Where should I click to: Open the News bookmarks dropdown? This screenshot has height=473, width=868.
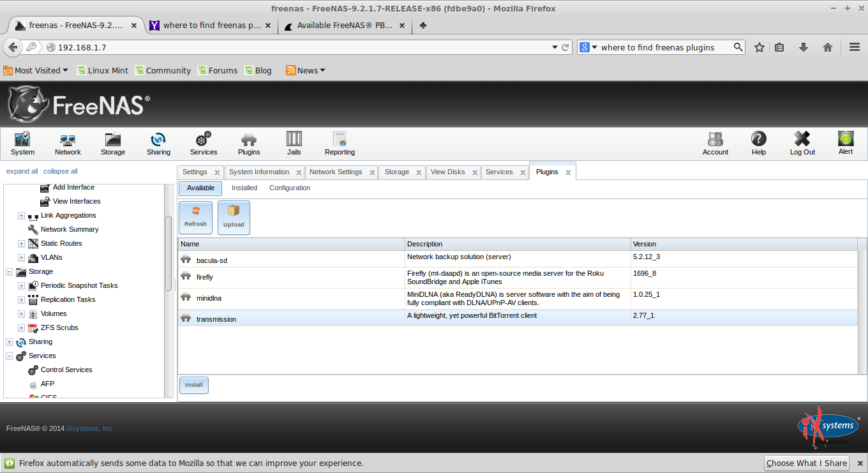point(306,70)
